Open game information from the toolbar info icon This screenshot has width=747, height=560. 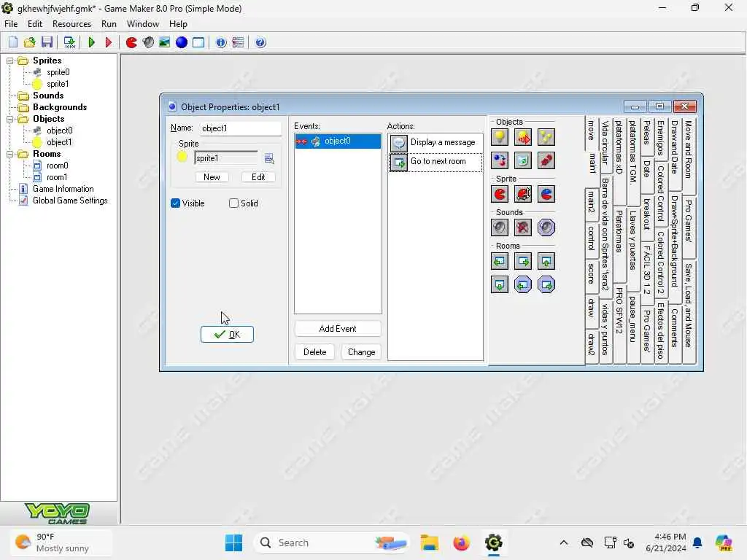221,42
